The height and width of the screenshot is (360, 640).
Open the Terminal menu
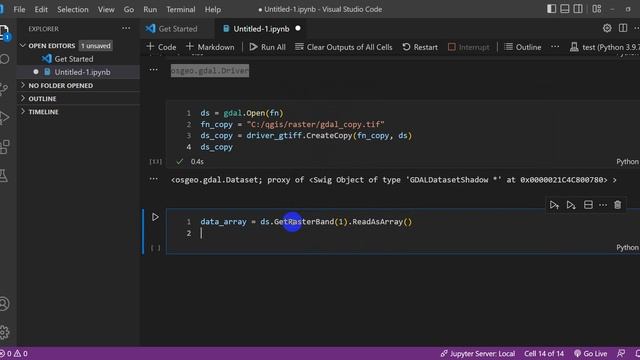[180, 9]
